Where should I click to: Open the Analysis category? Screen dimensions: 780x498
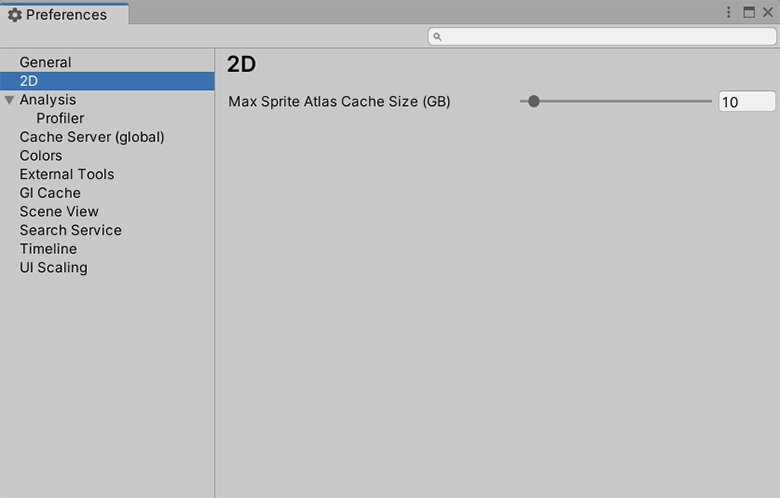coord(47,100)
